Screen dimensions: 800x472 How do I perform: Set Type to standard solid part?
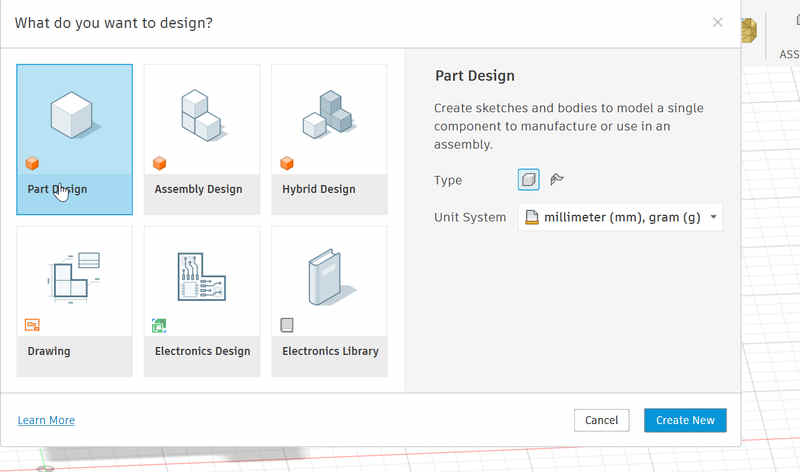pyautogui.click(x=529, y=180)
